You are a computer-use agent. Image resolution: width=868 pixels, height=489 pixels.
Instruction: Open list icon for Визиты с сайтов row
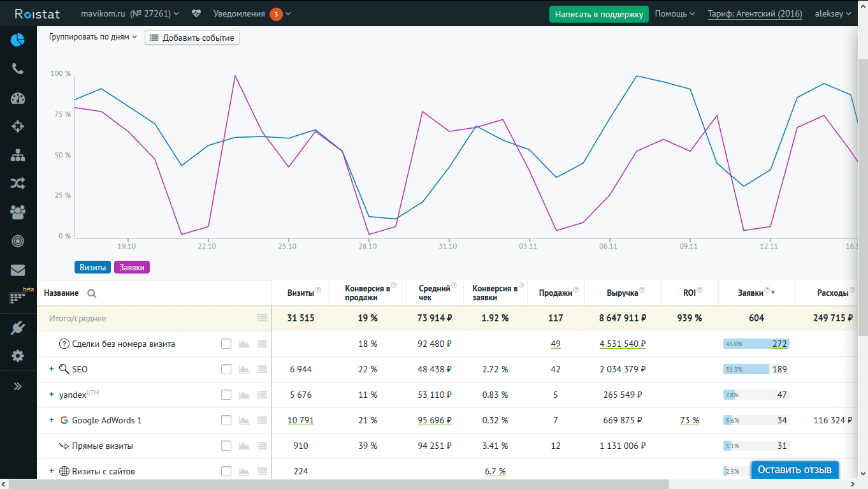pos(262,471)
